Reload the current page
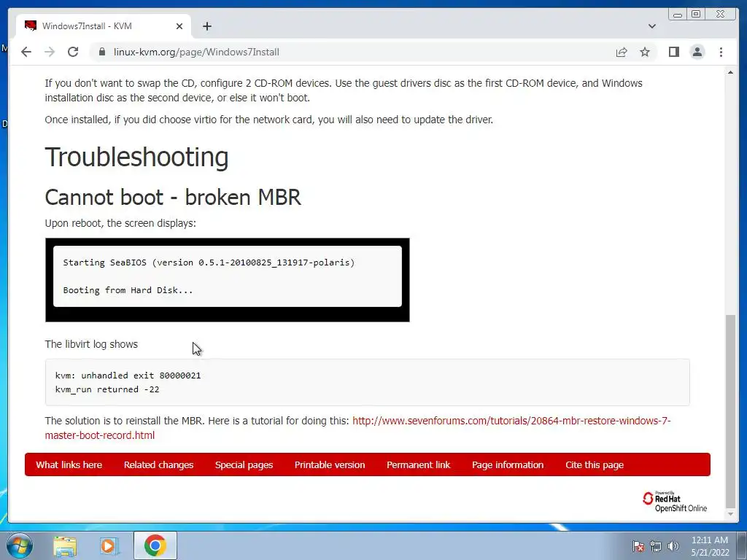The width and height of the screenshot is (747, 560). coord(73,52)
